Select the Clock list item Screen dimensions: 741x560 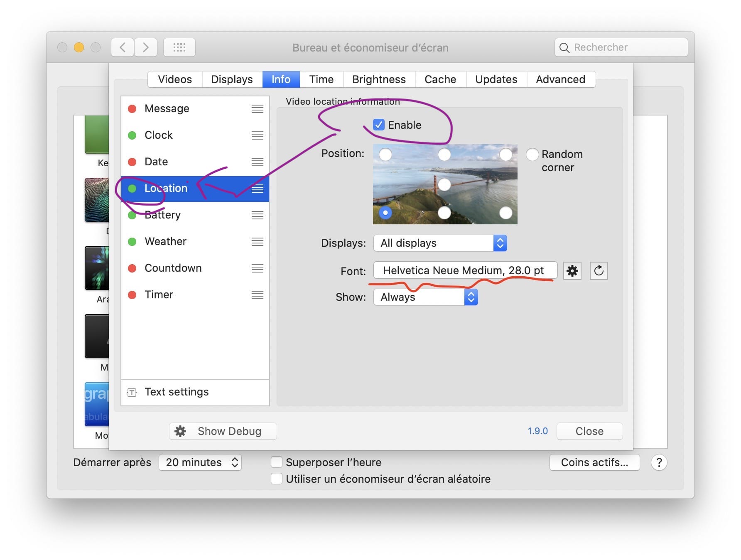pos(195,135)
